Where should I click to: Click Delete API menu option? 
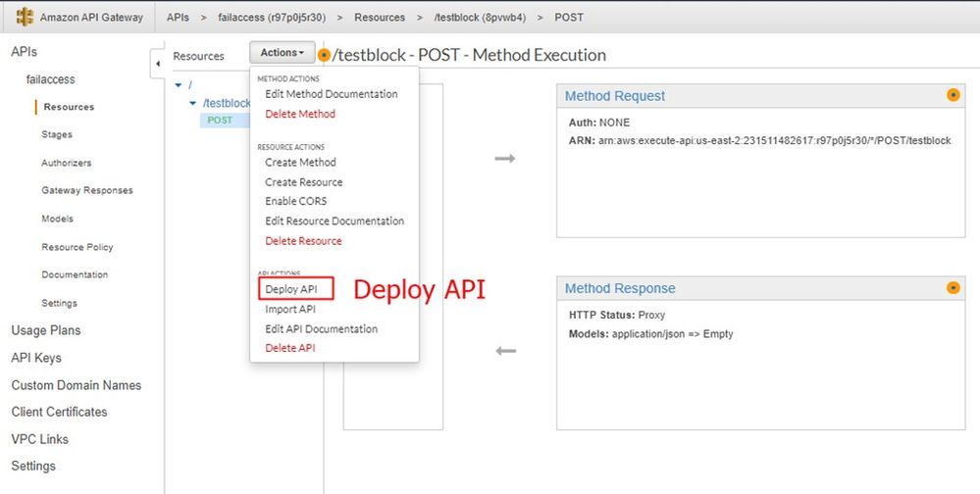[x=289, y=348]
